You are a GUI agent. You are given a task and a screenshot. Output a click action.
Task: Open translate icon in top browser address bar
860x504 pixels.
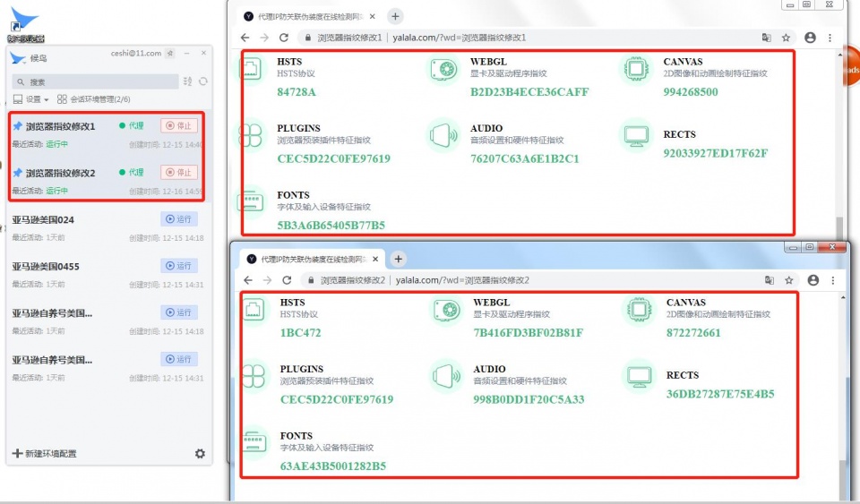pos(766,38)
